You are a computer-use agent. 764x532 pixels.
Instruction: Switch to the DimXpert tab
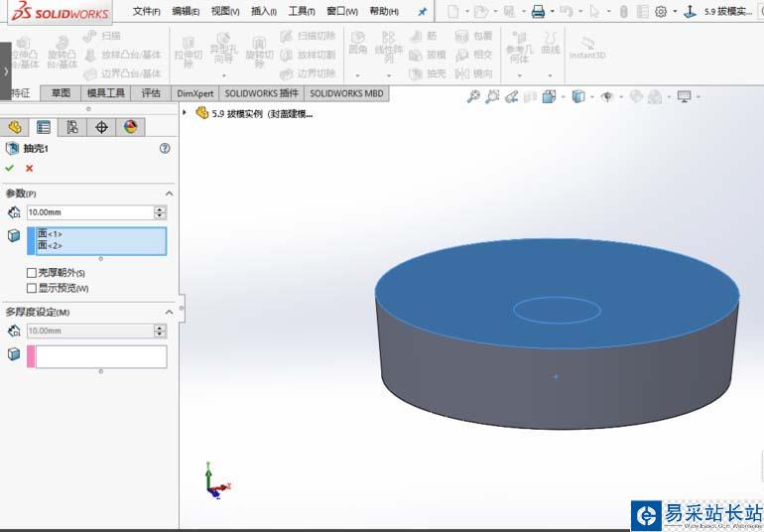tap(194, 93)
